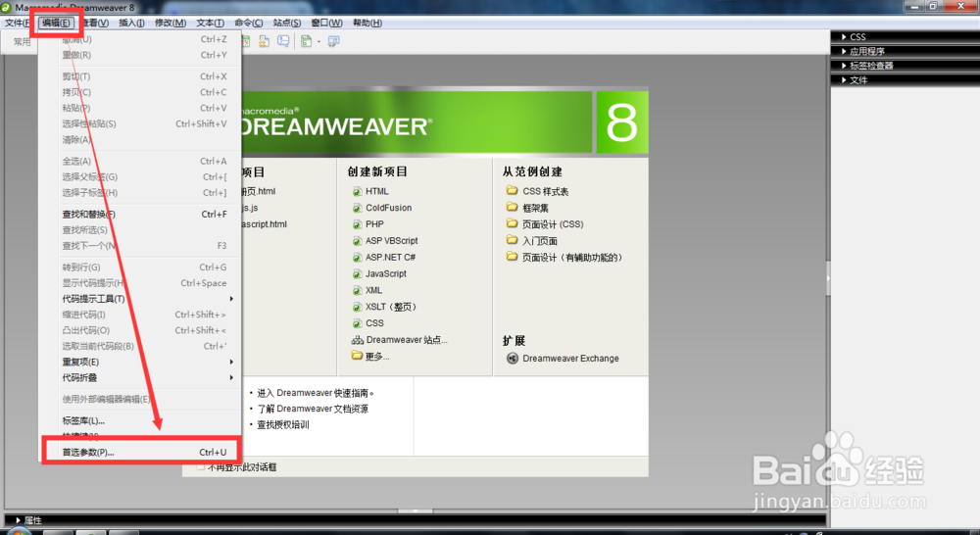Open the 编辑(E) menu
980x535 pixels.
coord(56,24)
